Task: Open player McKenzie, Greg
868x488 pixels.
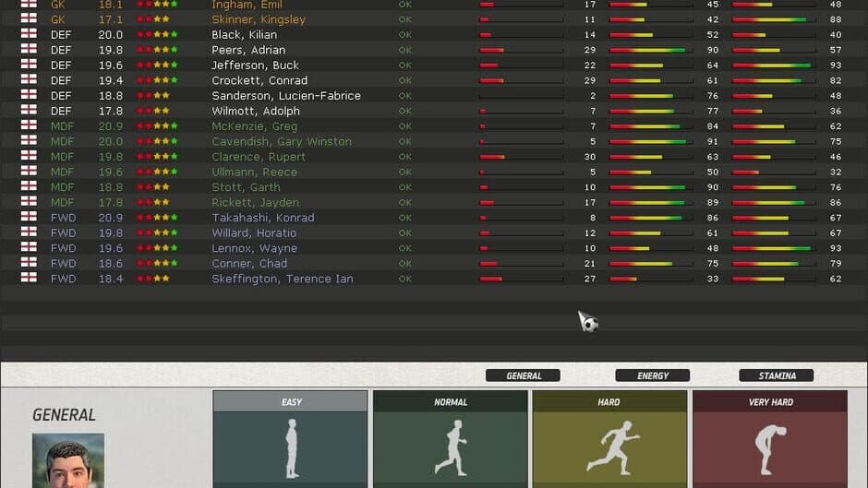Action: pos(254,126)
